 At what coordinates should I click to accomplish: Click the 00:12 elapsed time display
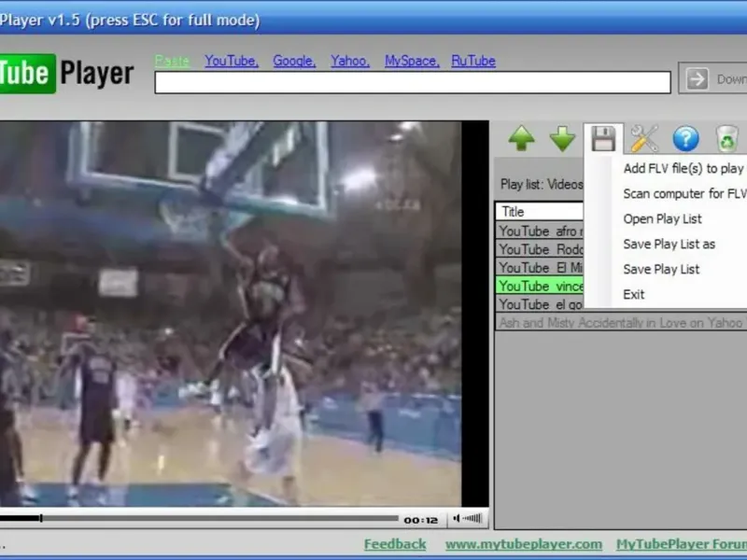tap(421, 520)
